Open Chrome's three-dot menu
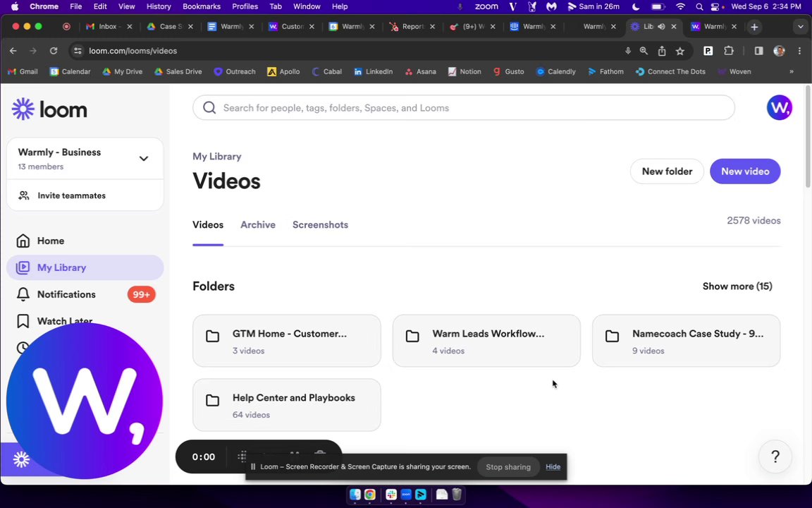The height and width of the screenshot is (508, 812). pyautogui.click(x=799, y=51)
